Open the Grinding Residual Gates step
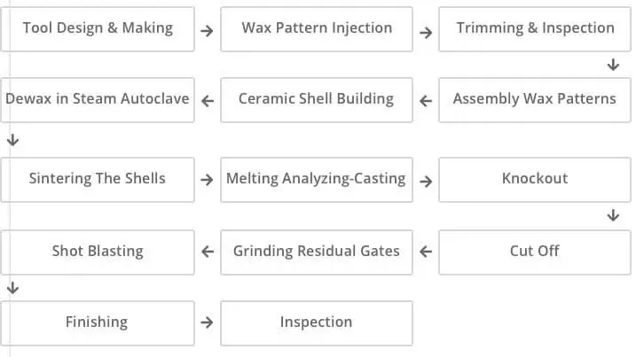This screenshot has width=644, height=357. click(x=317, y=252)
